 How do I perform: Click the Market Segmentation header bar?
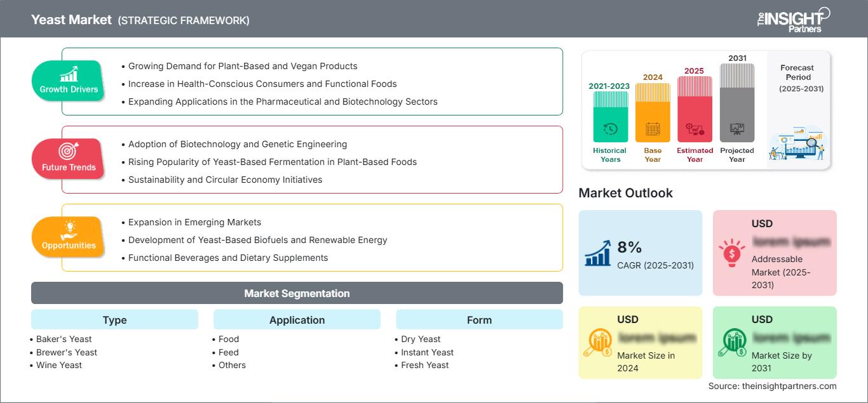click(297, 293)
